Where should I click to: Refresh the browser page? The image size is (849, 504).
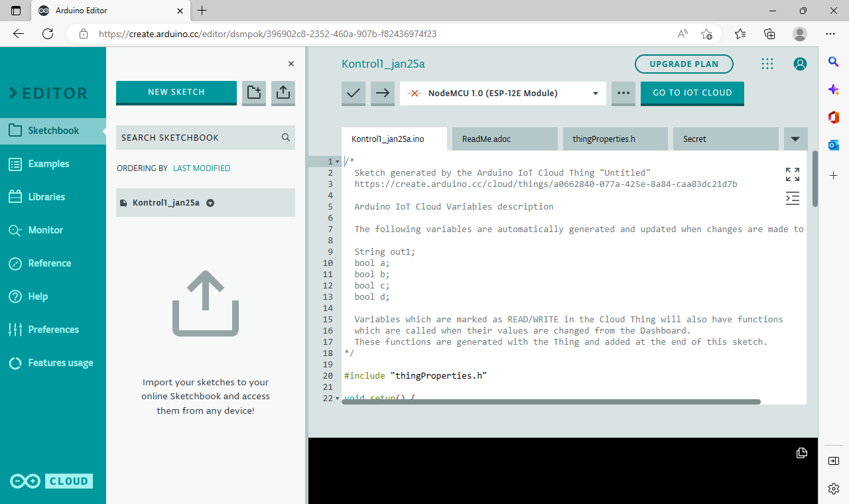[48, 34]
